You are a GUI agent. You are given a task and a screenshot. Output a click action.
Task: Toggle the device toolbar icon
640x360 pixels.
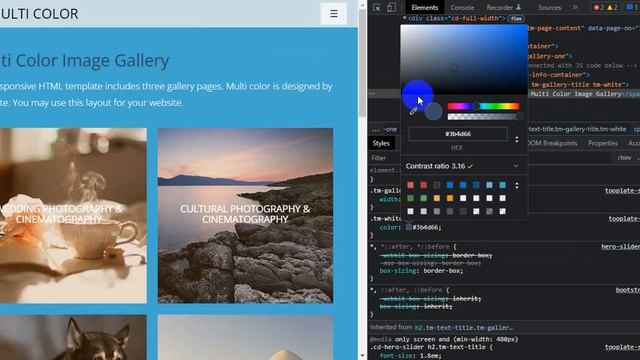click(x=391, y=7)
